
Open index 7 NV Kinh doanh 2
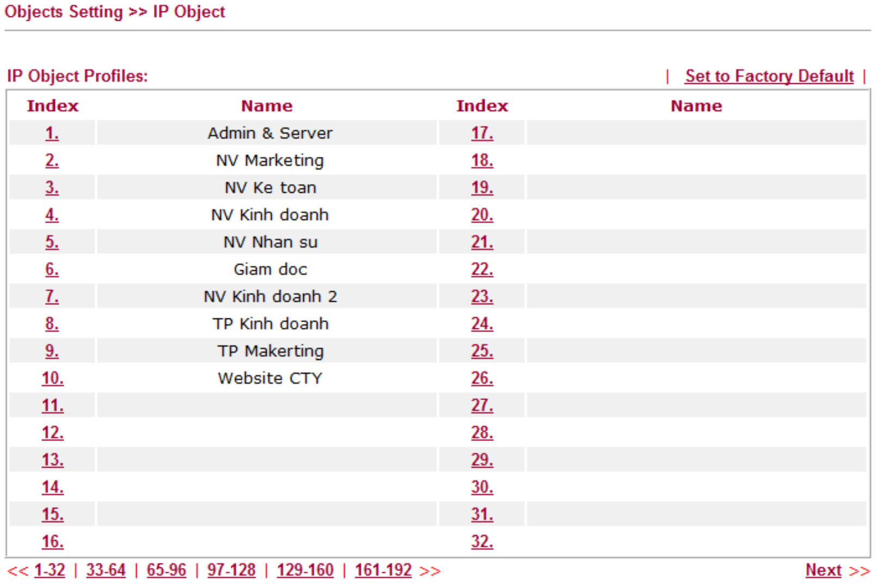[x=52, y=296]
